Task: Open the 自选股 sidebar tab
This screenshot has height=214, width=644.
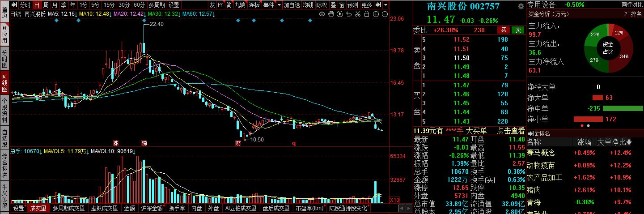Action: point(4,138)
